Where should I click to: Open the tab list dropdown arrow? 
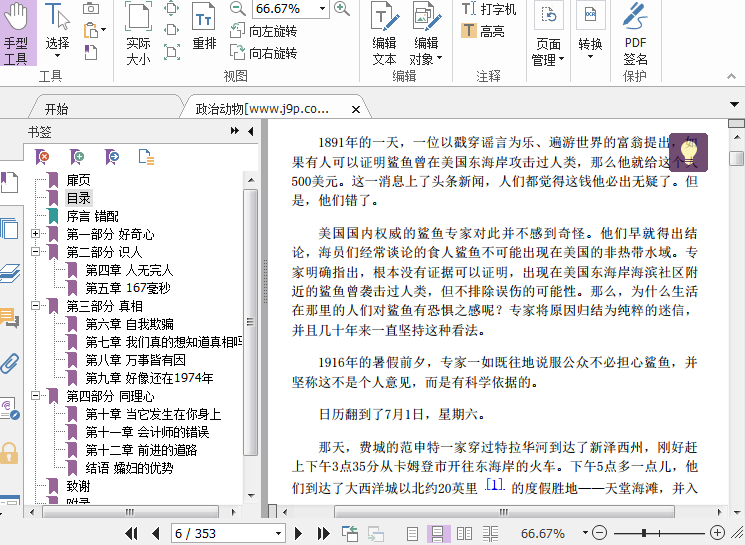coord(735,104)
